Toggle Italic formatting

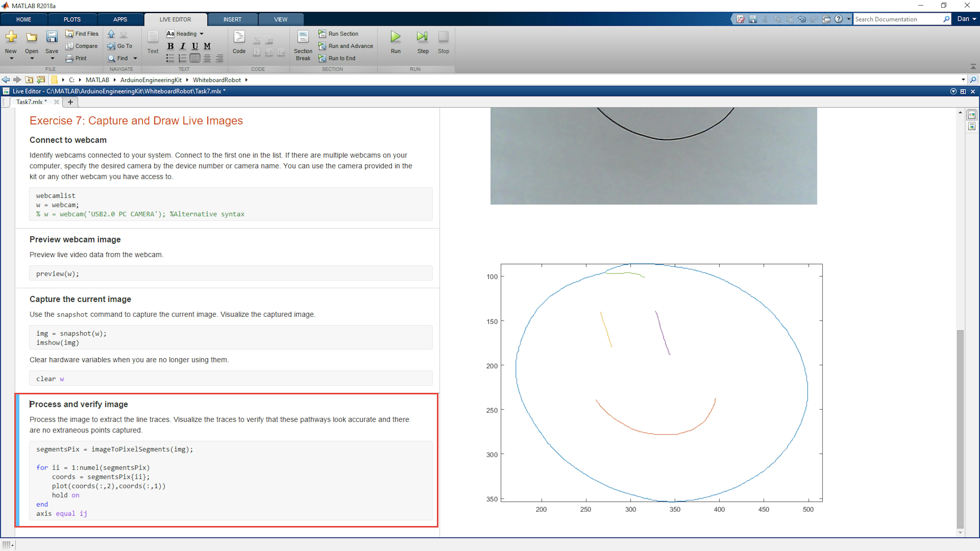183,46
